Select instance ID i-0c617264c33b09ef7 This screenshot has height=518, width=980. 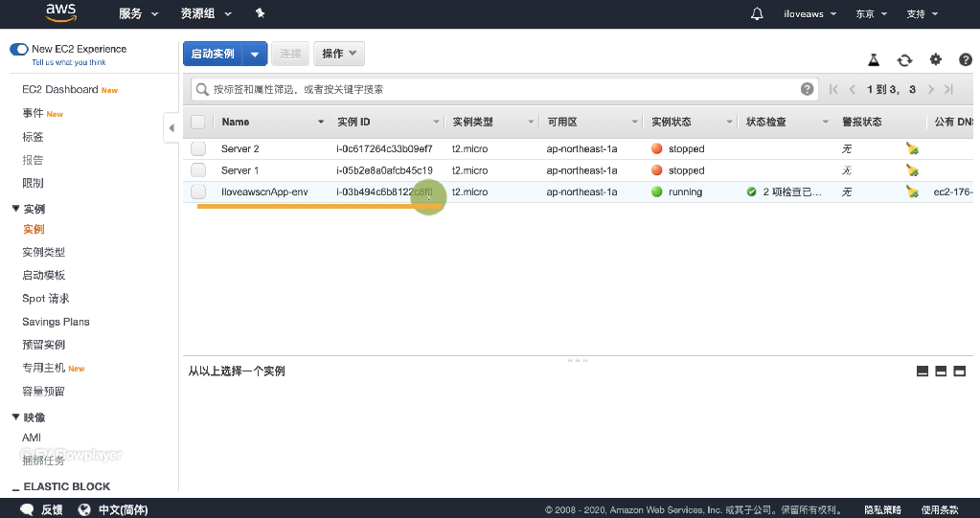tap(384, 148)
